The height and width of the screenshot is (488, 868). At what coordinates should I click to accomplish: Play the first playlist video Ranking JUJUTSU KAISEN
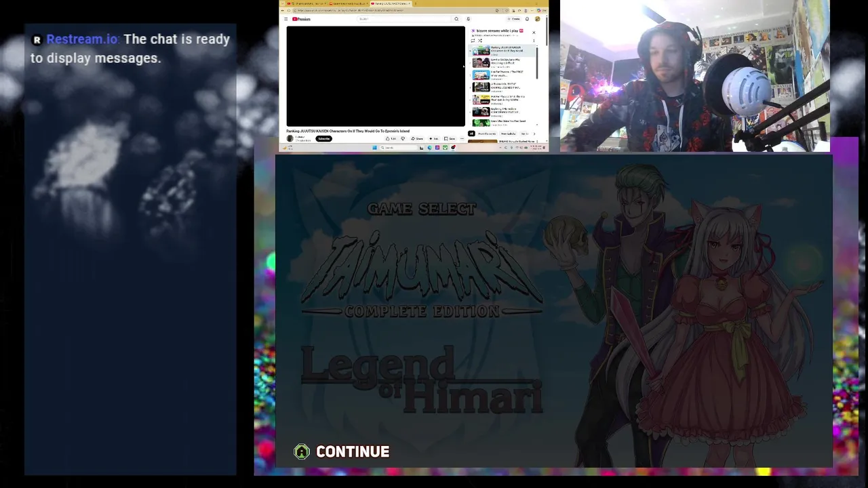click(502, 52)
